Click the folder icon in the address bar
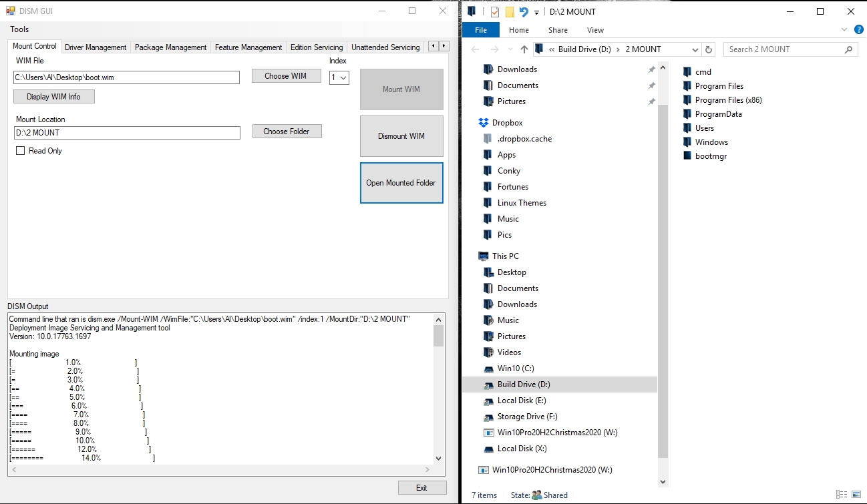This screenshot has height=504, width=867. 539,49
